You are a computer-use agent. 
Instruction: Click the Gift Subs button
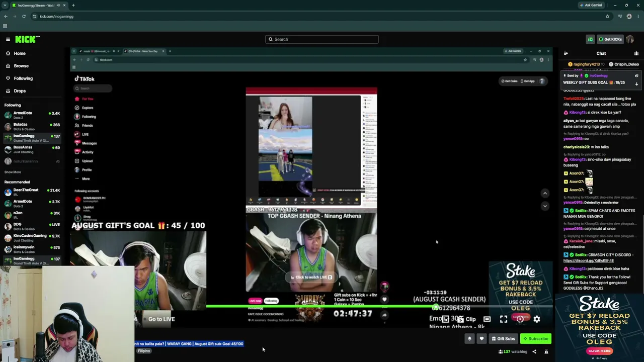click(503, 339)
